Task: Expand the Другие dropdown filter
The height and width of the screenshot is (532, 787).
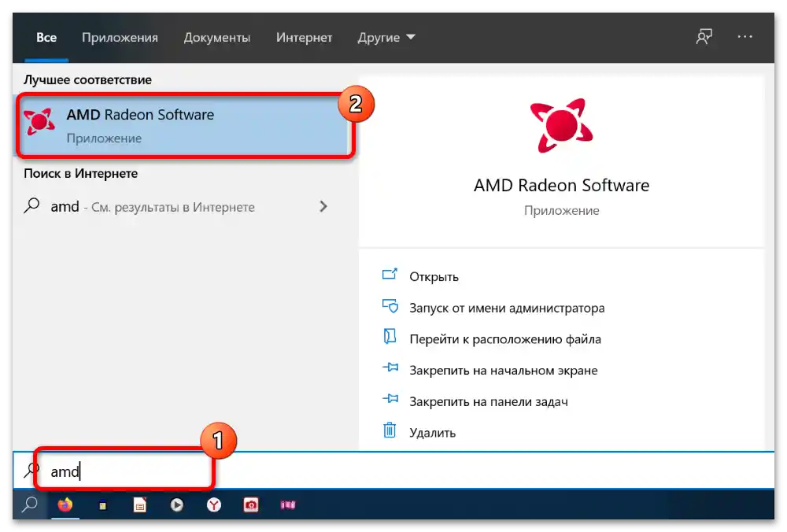Action: 386,38
